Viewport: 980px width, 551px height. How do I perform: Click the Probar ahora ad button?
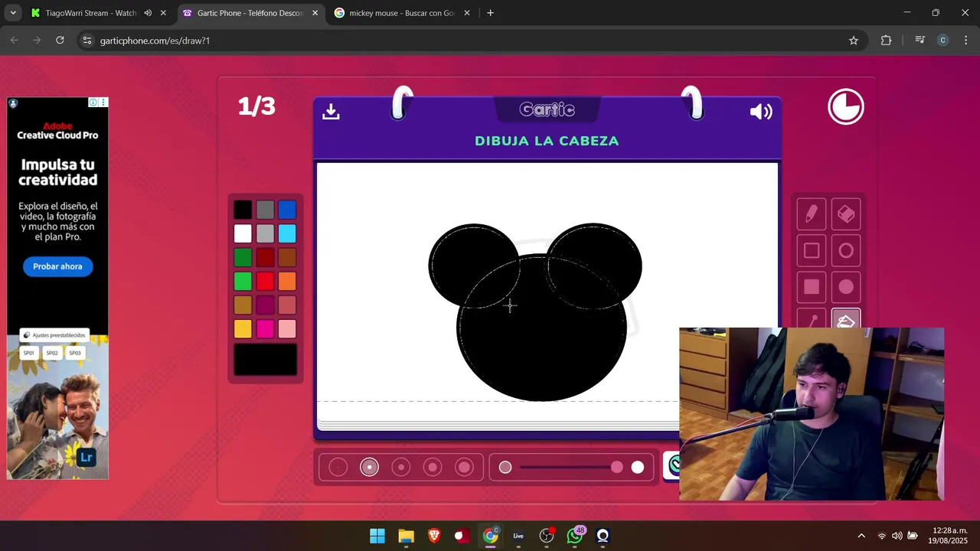(57, 266)
